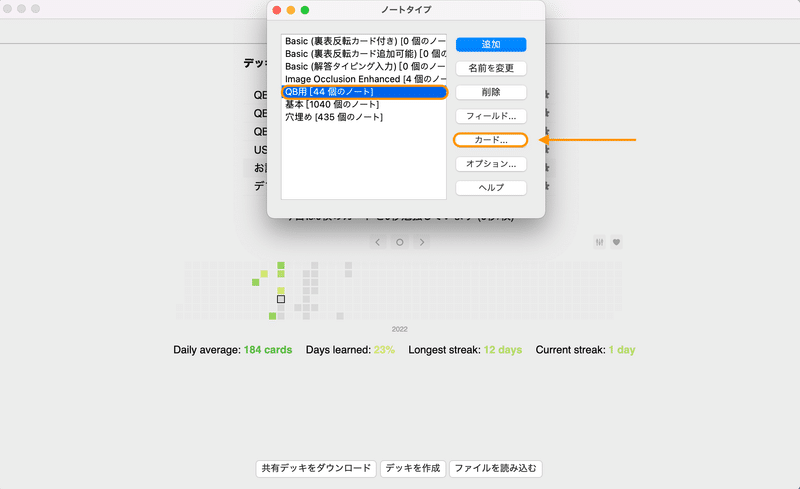Click the 名前を変更 button
This screenshot has height=489, width=800.
[x=491, y=68]
